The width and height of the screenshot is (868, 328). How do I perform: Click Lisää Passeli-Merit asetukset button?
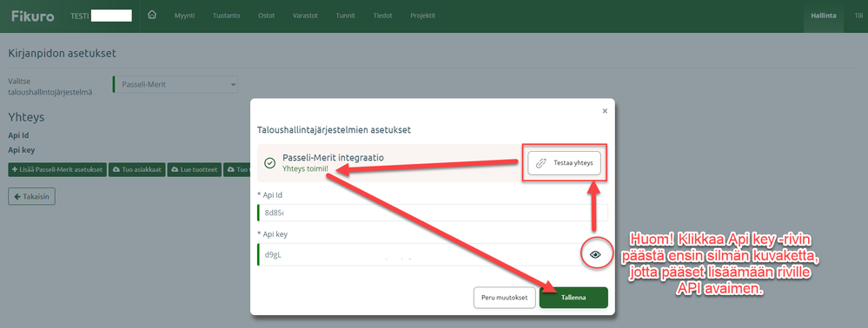tap(57, 169)
